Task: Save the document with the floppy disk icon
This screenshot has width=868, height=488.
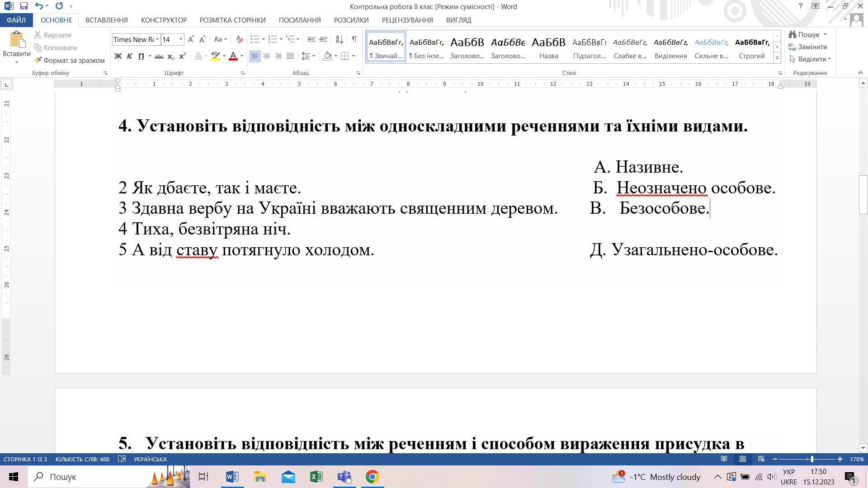Action: [24, 6]
